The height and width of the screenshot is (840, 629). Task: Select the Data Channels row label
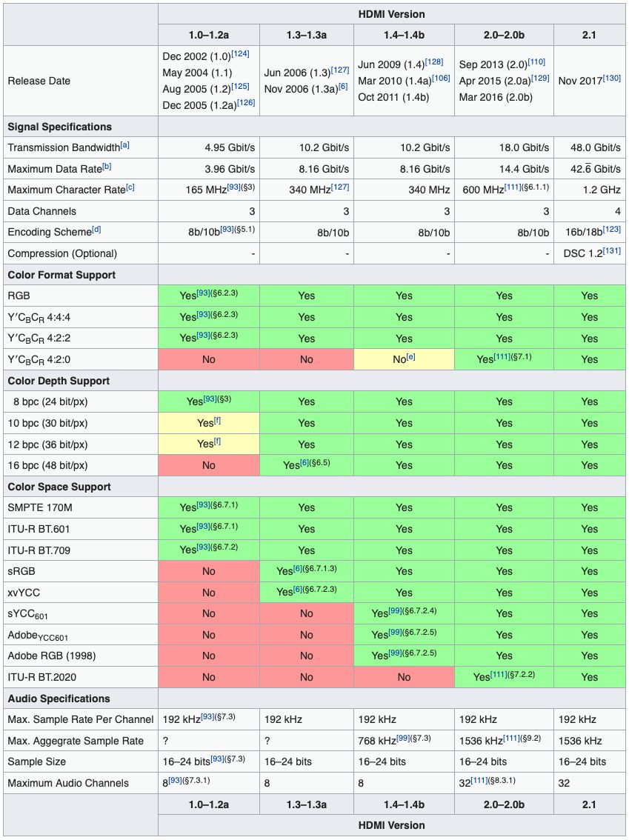[x=41, y=212]
